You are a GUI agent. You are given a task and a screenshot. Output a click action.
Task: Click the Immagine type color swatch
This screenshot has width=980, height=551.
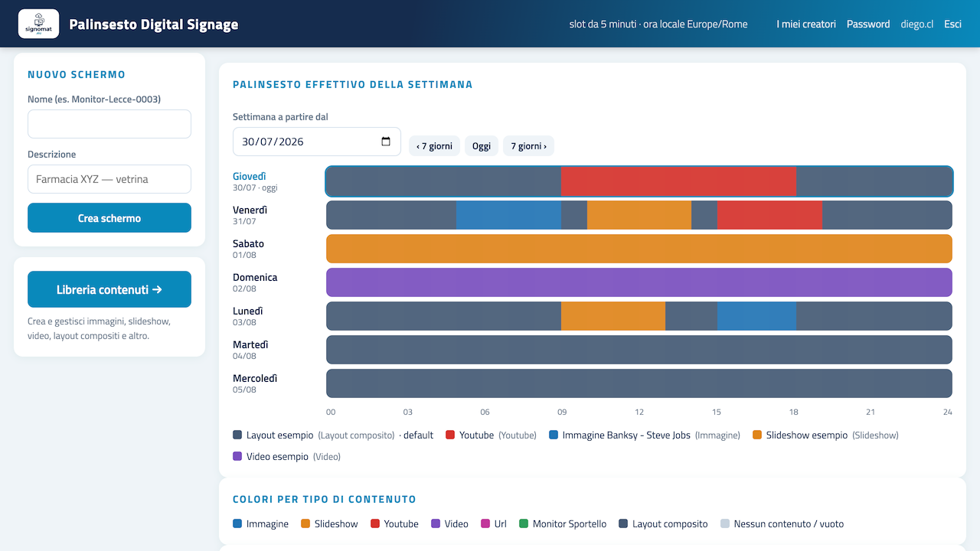(237, 523)
